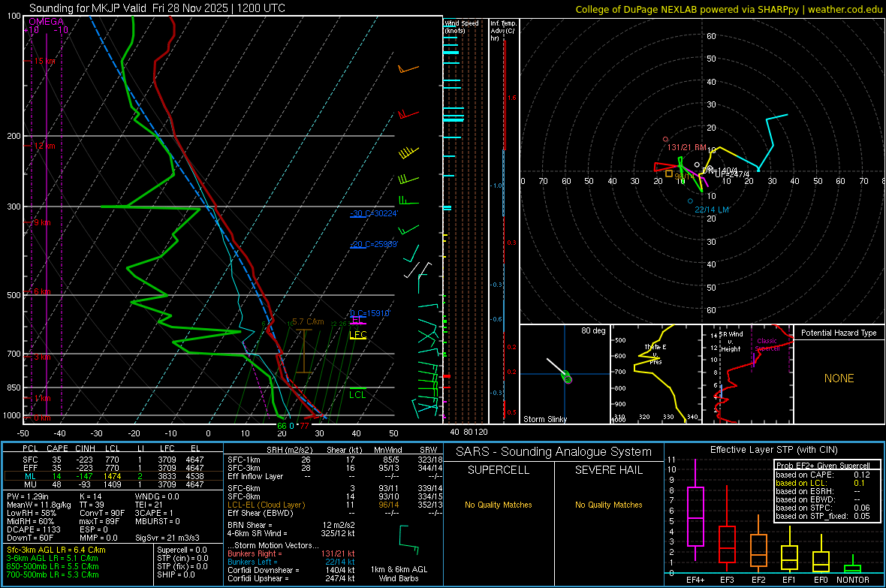Click the 'Potential Hazard Type' heading
The width and height of the screenshot is (886, 588).
pyautogui.click(x=839, y=333)
